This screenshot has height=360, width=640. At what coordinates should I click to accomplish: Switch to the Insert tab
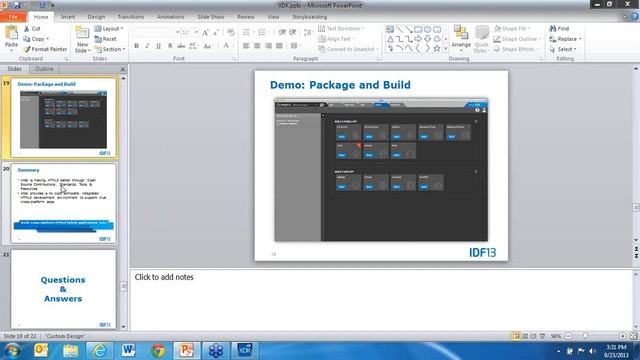tap(68, 17)
